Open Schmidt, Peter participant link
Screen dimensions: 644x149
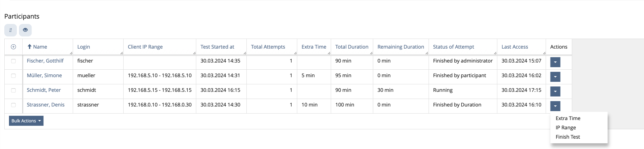pos(44,90)
